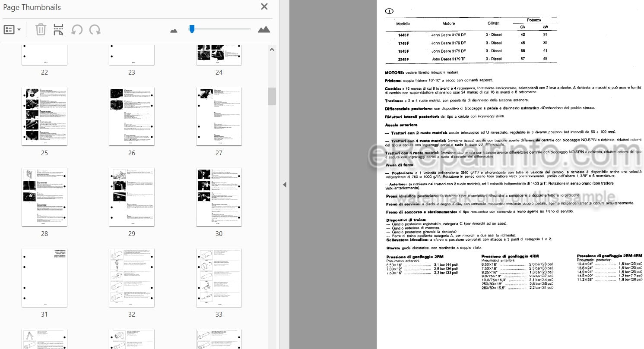Select page 25 thumbnail
Screen dimensions: 644x349
pyautogui.click(x=44, y=116)
